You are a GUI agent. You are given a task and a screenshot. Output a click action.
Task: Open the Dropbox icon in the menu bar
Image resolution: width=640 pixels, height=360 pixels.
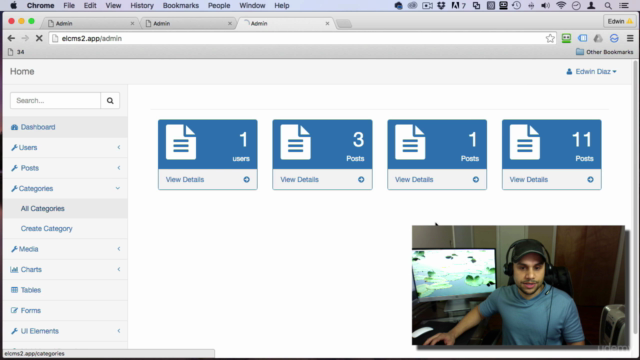click(x=441, y=6)
